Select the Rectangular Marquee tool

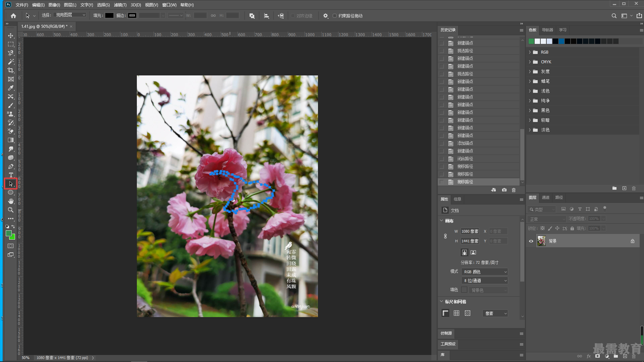tap(11, 44)
